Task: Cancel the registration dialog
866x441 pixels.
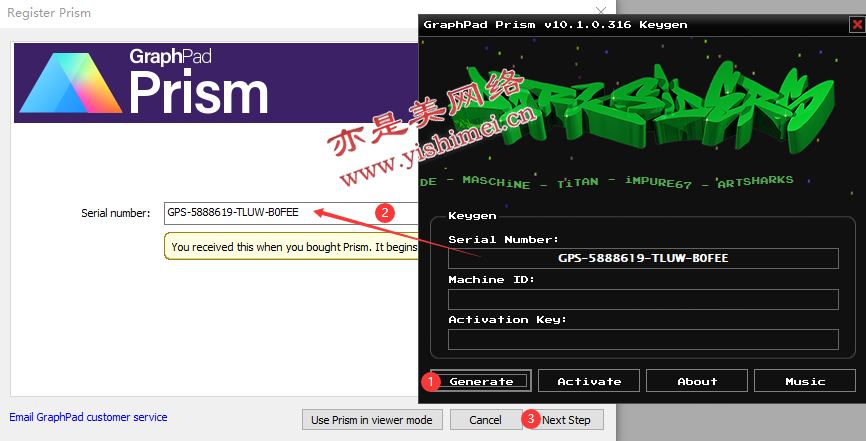Action: (485, 420)
